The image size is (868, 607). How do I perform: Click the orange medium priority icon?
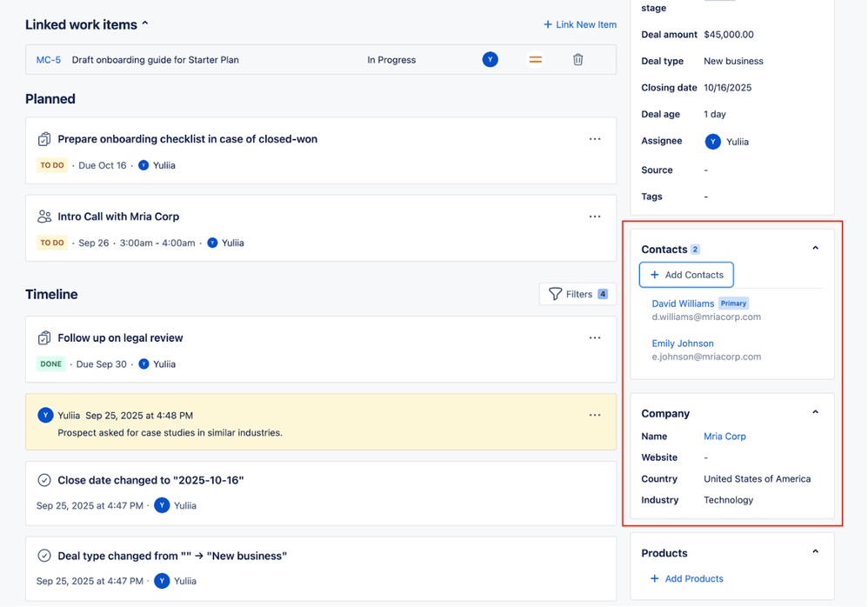(x=536, y=60)
